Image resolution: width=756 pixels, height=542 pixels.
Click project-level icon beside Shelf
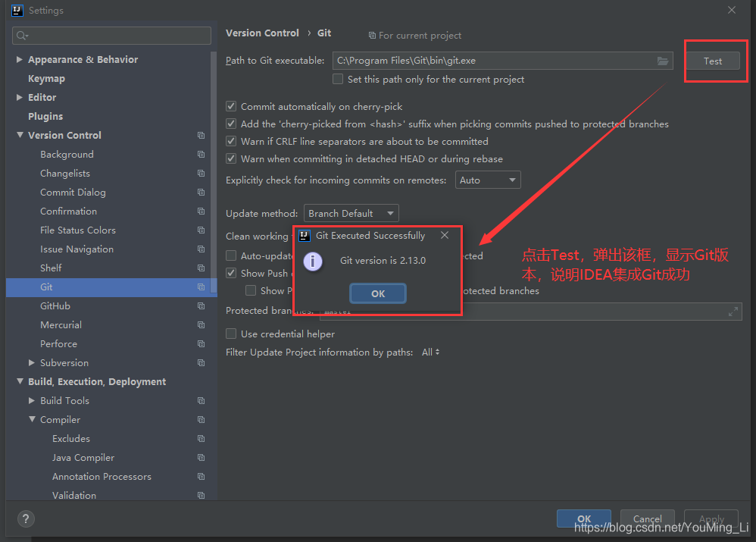pyautogui.click(x=201, y=268)
